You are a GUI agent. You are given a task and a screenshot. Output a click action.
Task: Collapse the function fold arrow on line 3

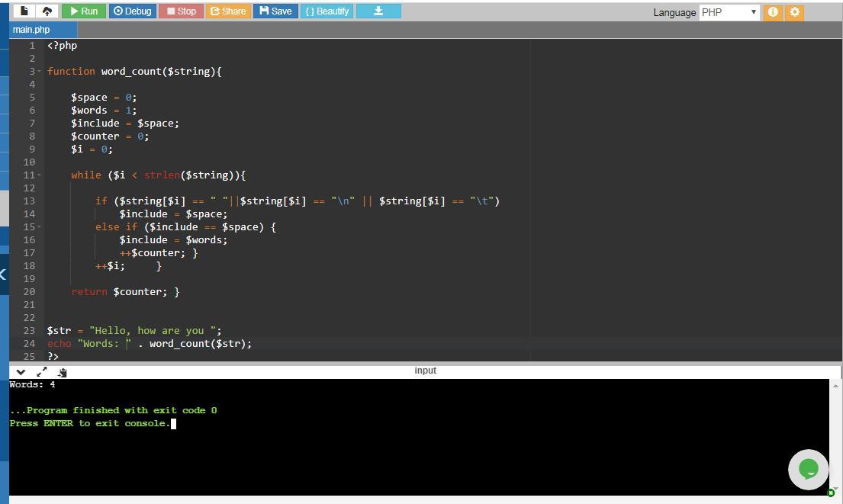(x=39, y=72)
